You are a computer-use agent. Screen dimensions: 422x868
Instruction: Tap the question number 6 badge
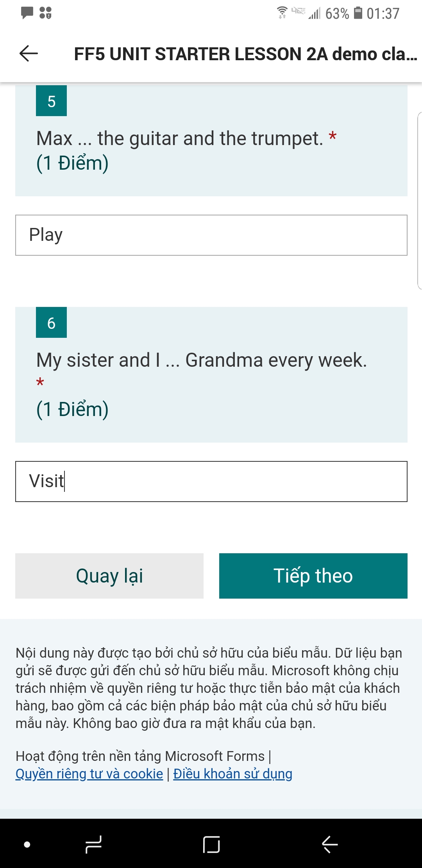coord(51,323)
